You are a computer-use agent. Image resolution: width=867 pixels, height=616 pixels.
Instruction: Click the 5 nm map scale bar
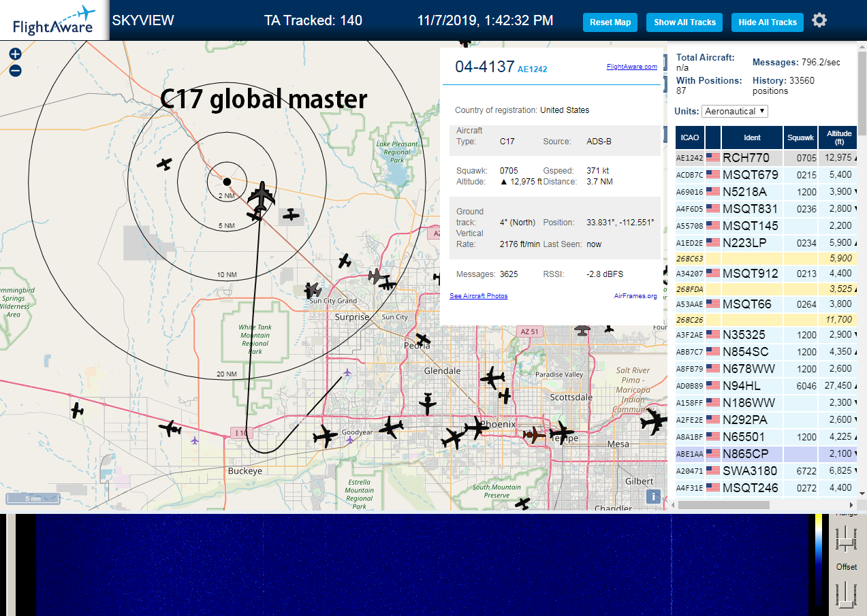click(x=33, y=499)
